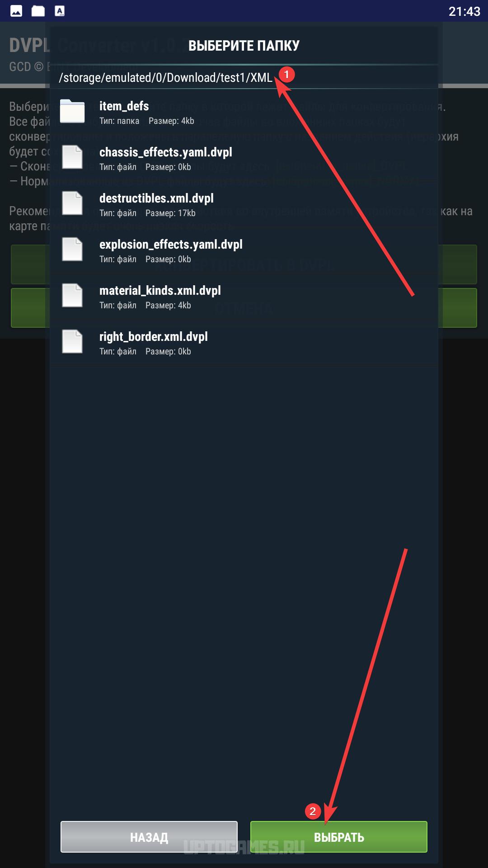488x868 pixels.
Task: Click the НАЗАД gray button
Action: (x=149, y=837)
